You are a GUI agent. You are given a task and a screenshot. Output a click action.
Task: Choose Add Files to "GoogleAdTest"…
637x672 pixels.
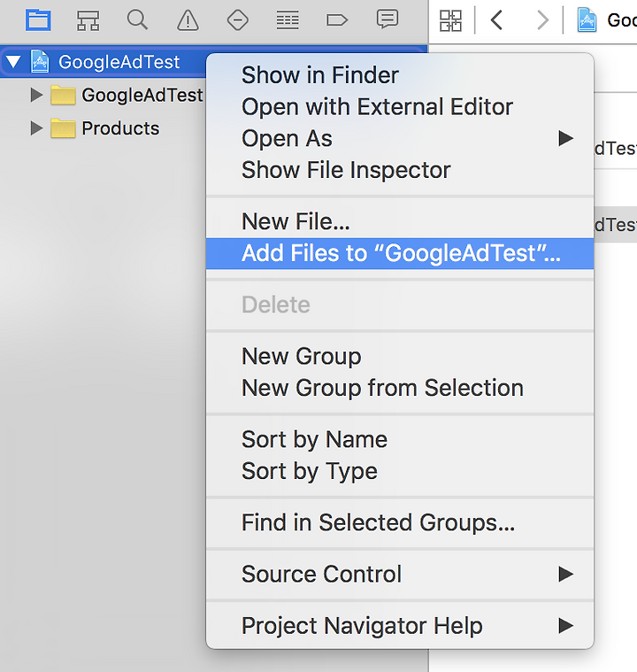400,253
